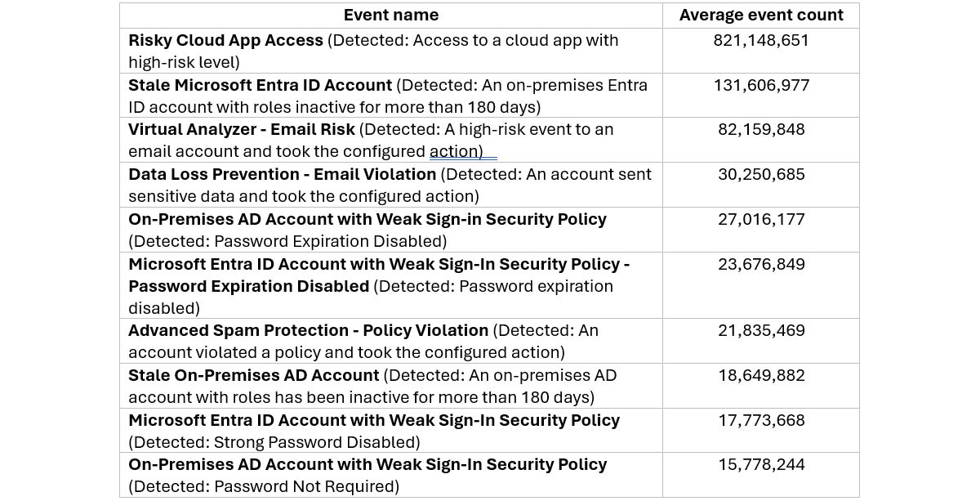
Task: Click the 17,773,668 Strong Password Disabled count
Action: (761, 420)
